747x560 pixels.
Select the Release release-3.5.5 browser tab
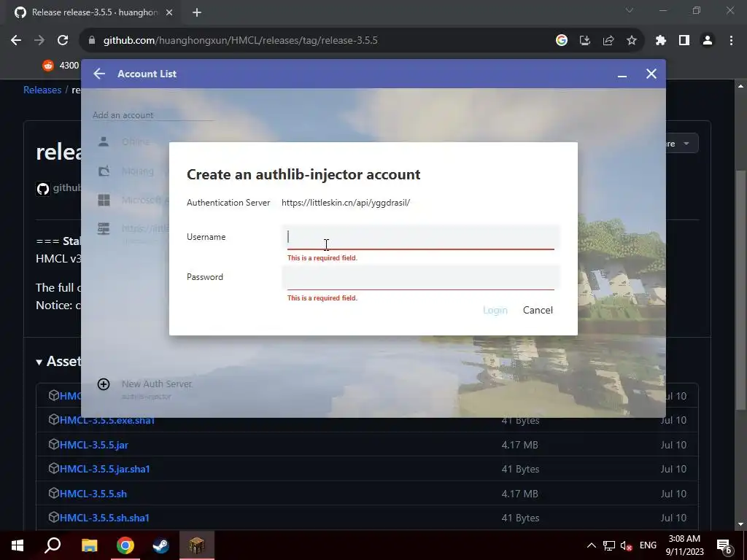[x=93, y=12]
